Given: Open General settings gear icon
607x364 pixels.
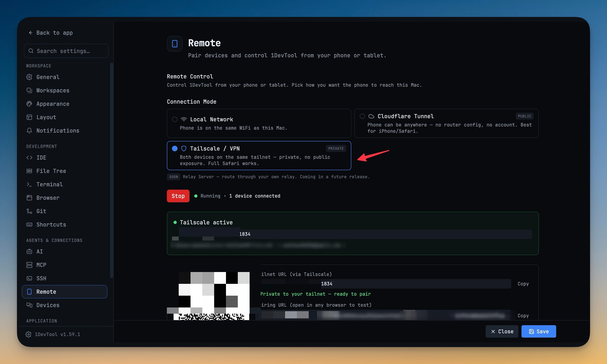Looking at the screenshot, I should coord(29,77).
